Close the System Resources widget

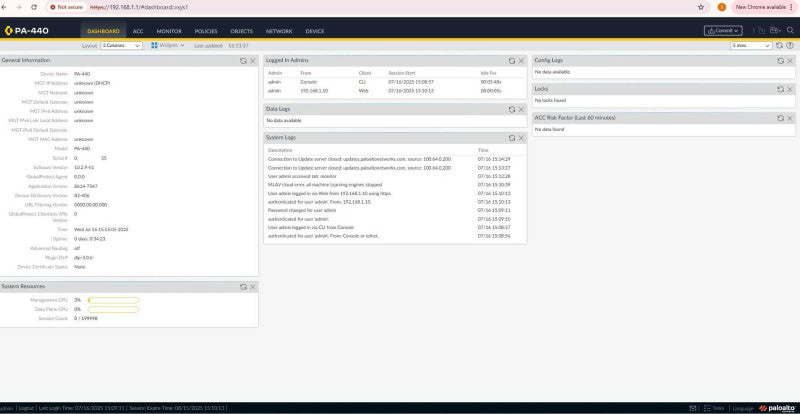253,287
